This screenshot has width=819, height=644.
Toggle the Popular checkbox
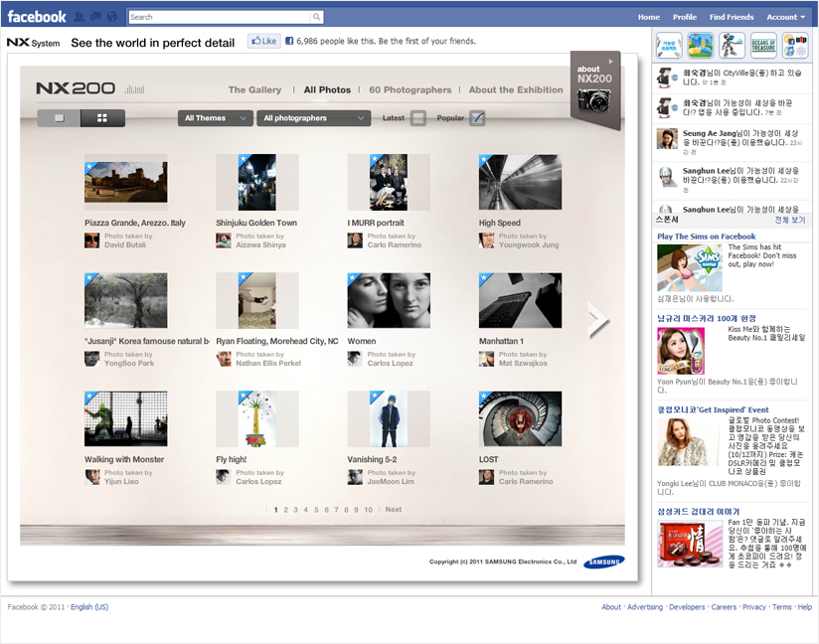[x=477, y=118]
